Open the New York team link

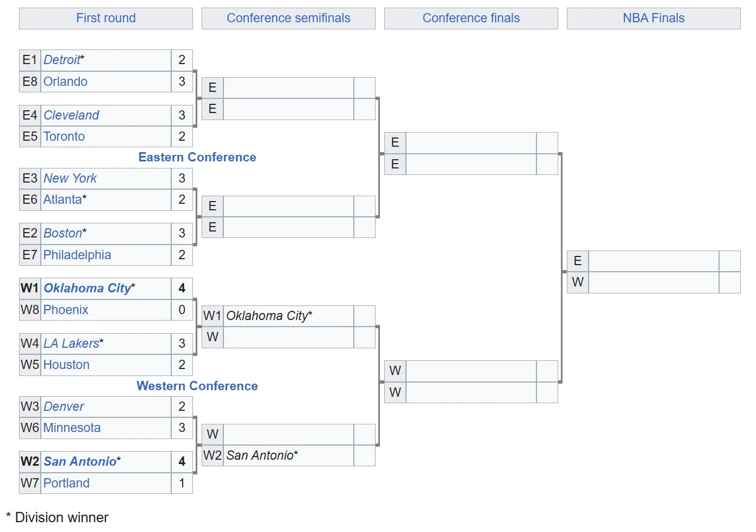(x=70, y=178)
